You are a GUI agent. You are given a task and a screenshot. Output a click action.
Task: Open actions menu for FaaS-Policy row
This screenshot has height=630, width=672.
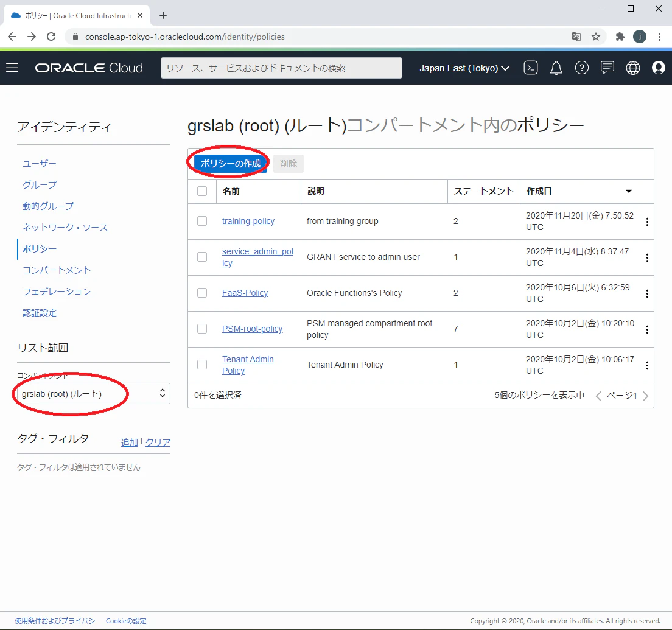(x=647, y=293)
